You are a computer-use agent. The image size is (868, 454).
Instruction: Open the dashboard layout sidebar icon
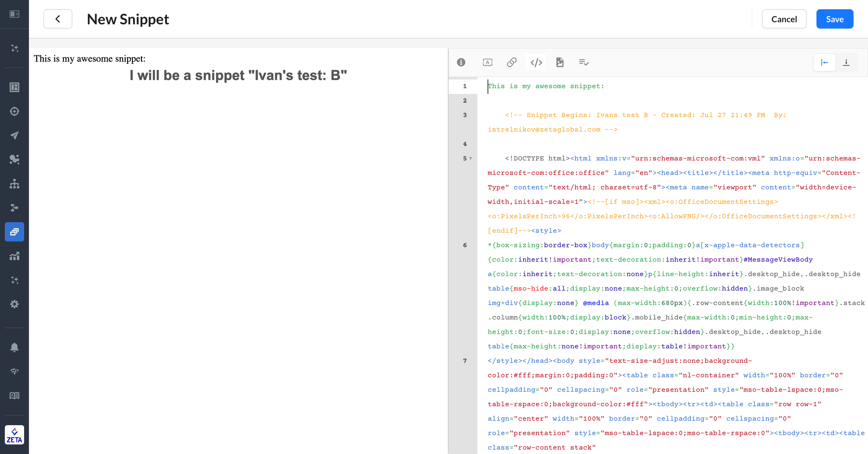pyautogui.click(x=14, y=87)
